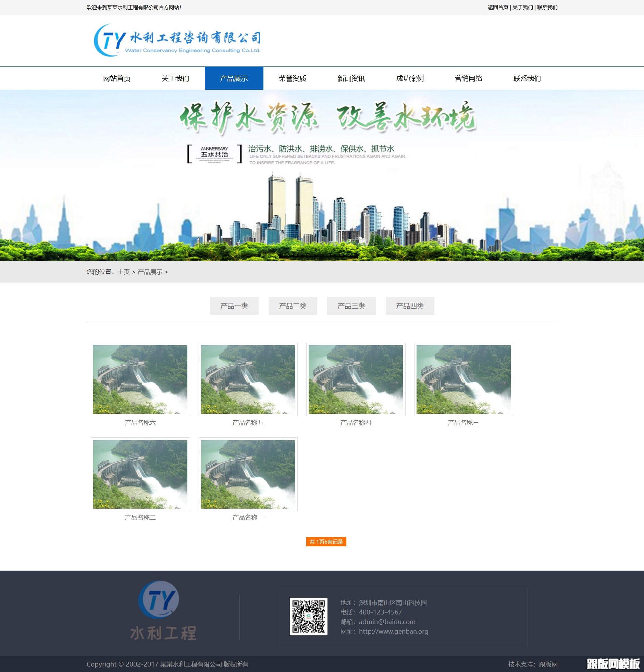Open the 网站首页 navigation item
Viewport: 644px width, 672px height.
pyautogui.click(x=117, y=78)
